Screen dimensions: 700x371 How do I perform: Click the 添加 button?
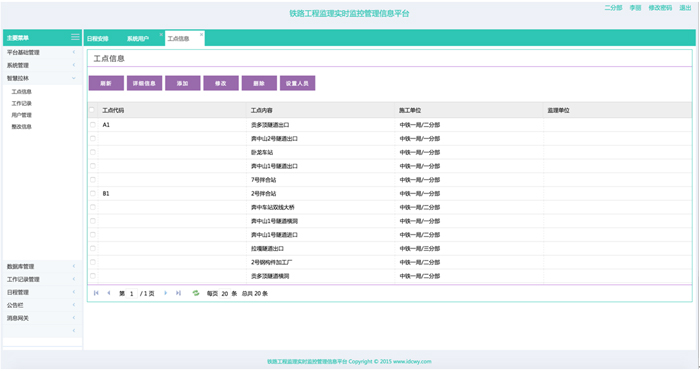(x=183, y=83)
